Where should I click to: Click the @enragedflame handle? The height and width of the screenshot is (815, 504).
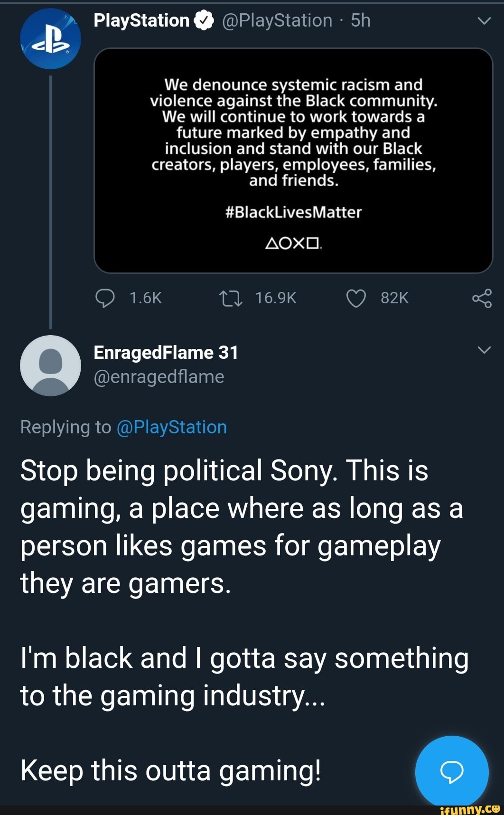158,376
